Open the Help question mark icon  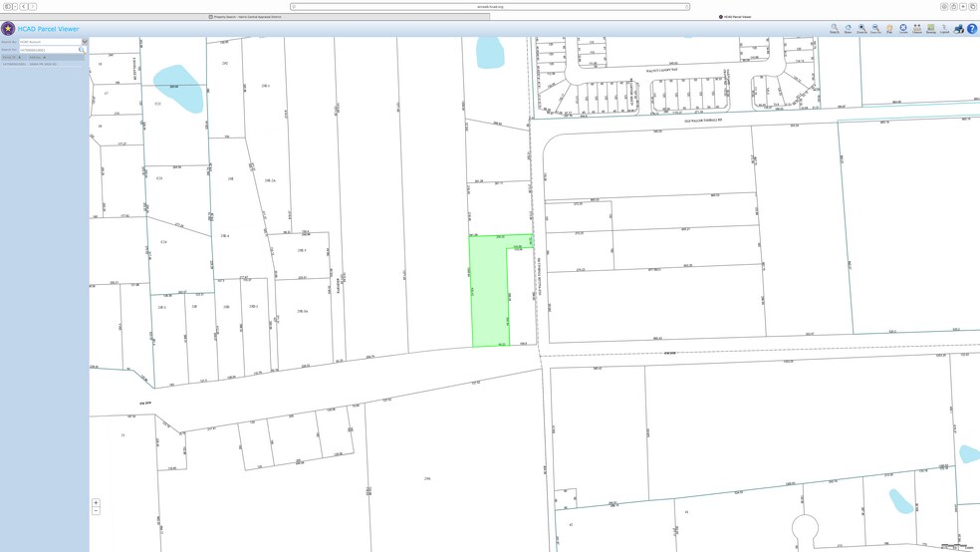point(972,29)
